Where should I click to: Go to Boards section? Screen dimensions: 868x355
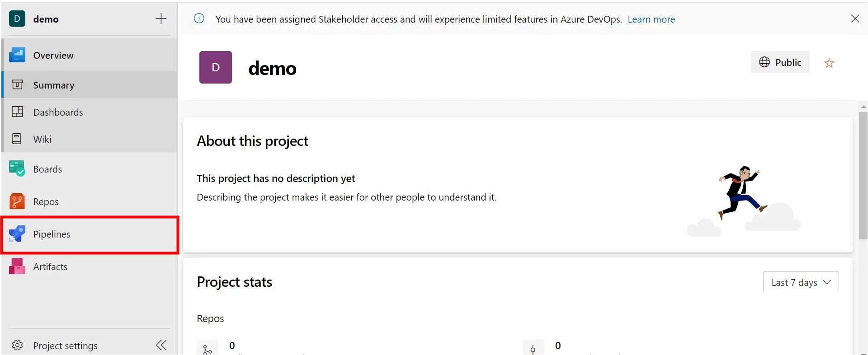coord(90,168)
